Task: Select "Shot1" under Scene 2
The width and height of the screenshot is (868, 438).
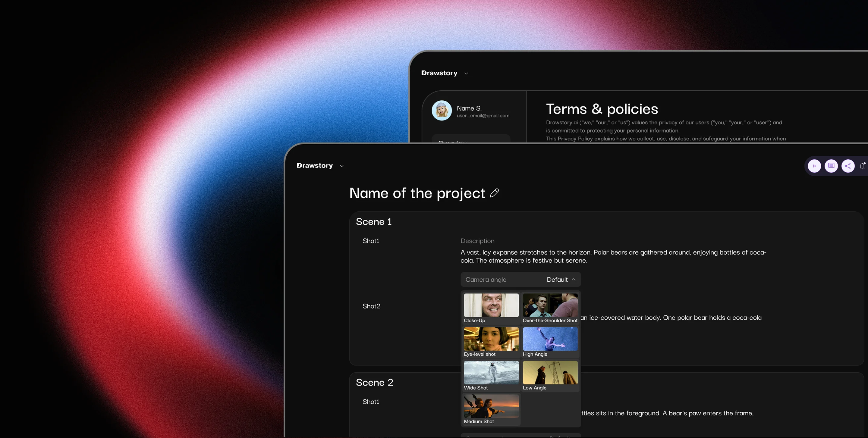Action: pyautogui.click(x=371, y=402)
